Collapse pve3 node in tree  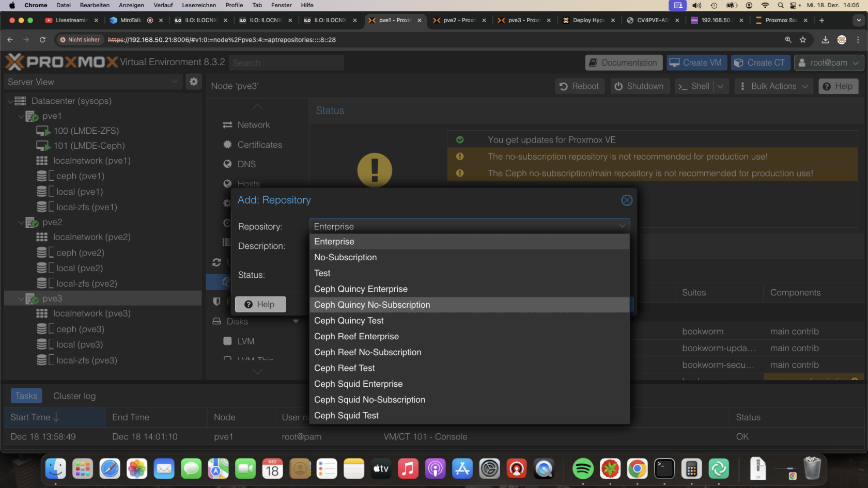pos(21,299)
